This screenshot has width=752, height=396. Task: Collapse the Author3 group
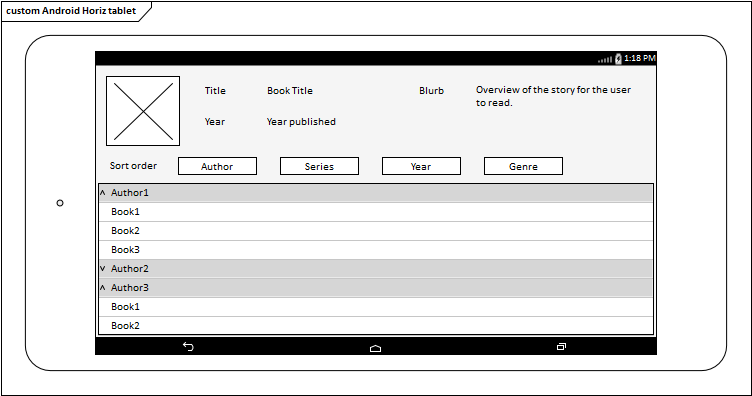coord(102,288)
